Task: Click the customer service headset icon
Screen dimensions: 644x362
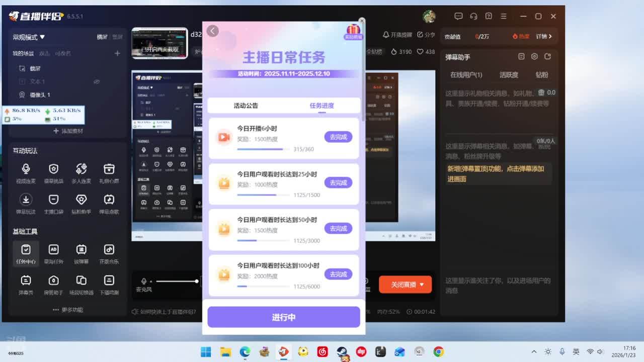Action: pyautogui.click(x=473, y=16)
